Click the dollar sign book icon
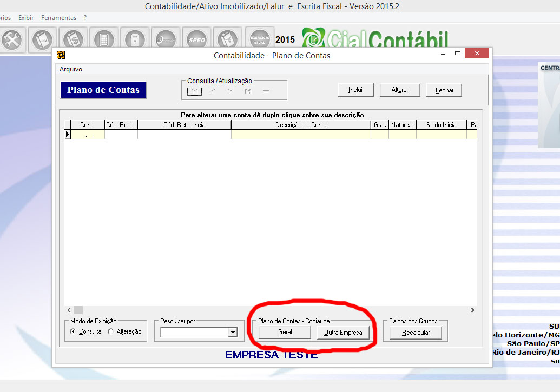The image size is (560, 392). [x=73, y=39]
